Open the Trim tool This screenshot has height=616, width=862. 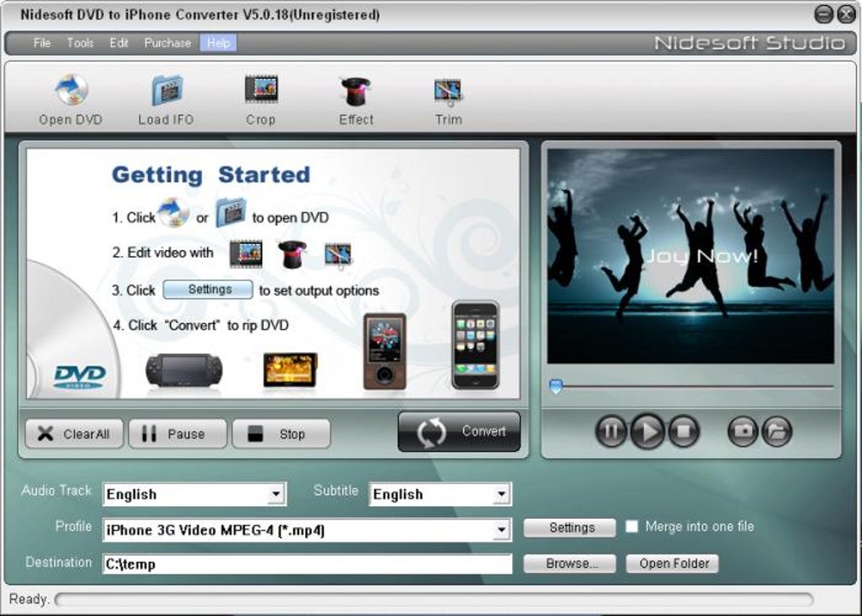(x=449, y=100)
